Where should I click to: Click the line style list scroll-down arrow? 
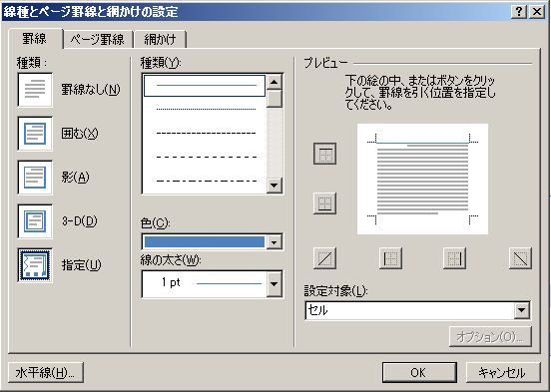click(275, 185)
